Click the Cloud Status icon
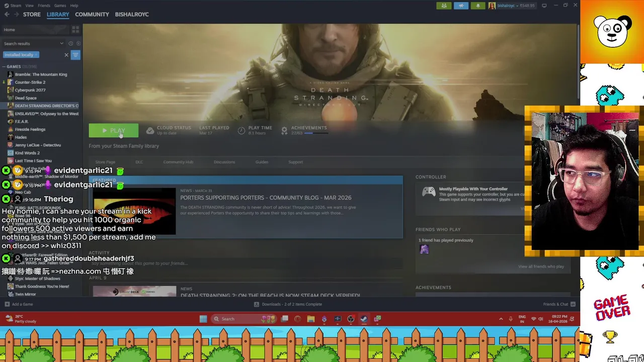The image size is (644, 362). click(x=150, y=131)
